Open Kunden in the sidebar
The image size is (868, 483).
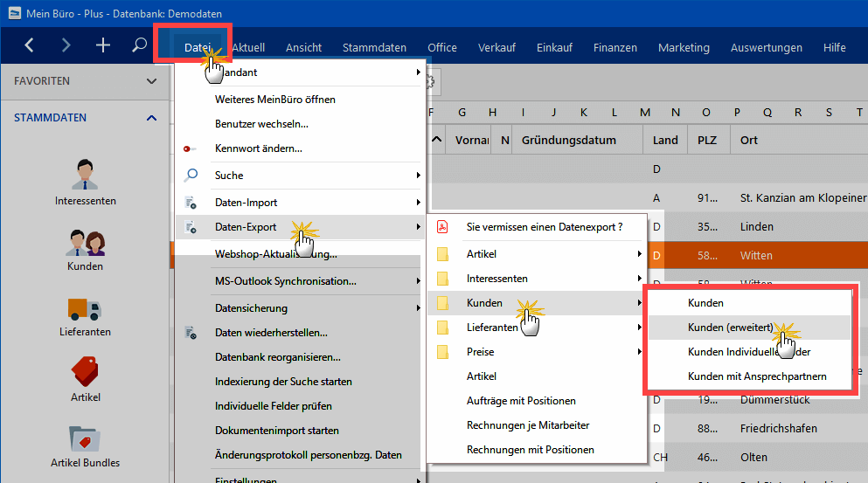click(x=85, y=248)
